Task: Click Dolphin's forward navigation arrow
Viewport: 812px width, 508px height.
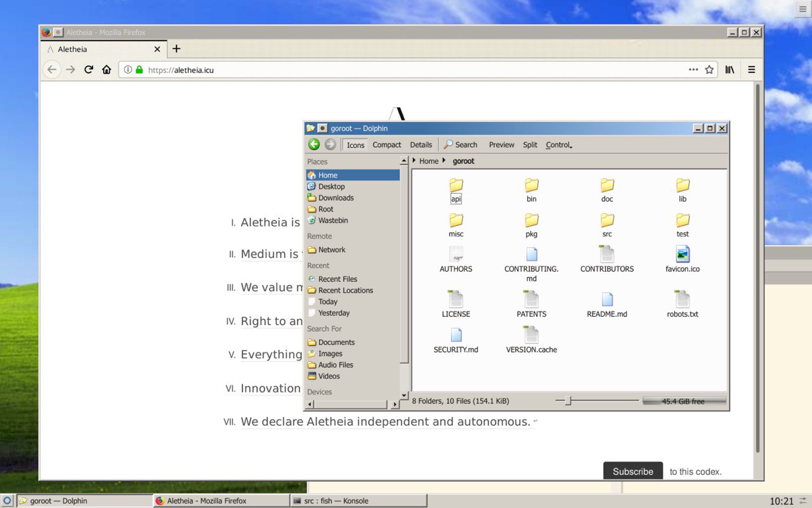Action: (x=330, y=144)
